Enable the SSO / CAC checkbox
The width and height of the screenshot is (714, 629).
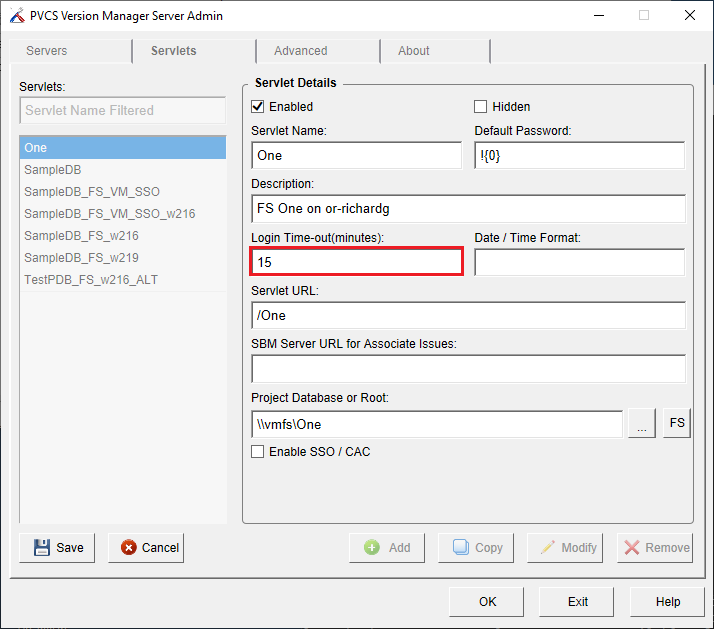[x=257, y=452]
